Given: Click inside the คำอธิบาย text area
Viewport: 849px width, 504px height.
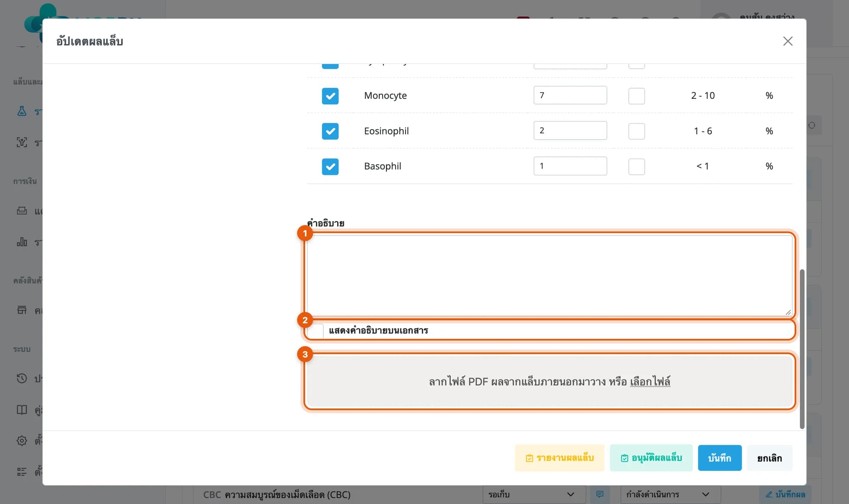Looking at the screenshot, I should 550,275.
